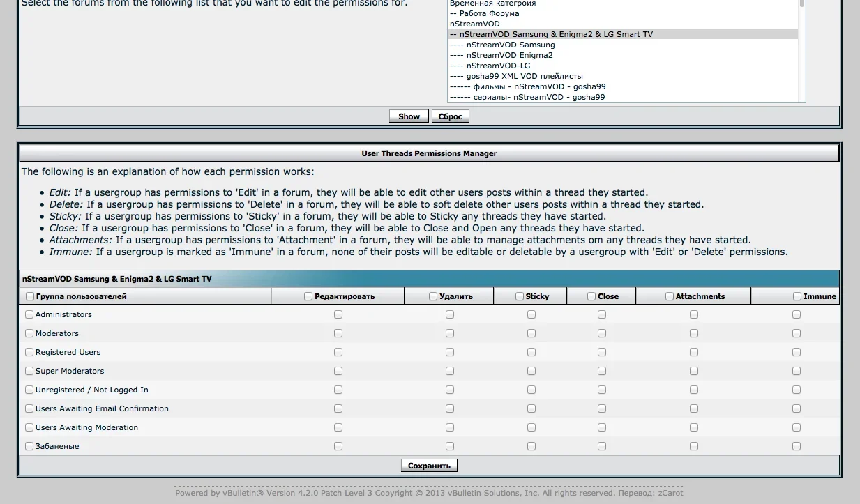Enable Редактировать permission for Registered Users
Screen dimensions: 860x504
(338, 352)
